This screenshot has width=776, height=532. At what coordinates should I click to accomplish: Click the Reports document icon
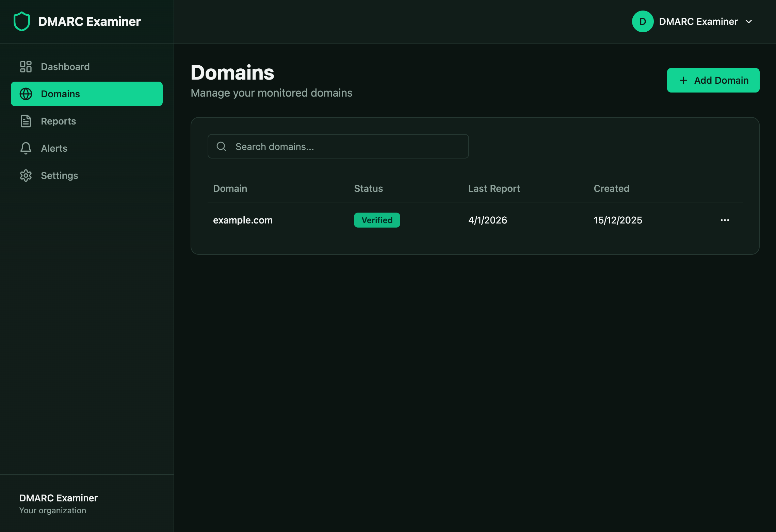coord(26,121)
